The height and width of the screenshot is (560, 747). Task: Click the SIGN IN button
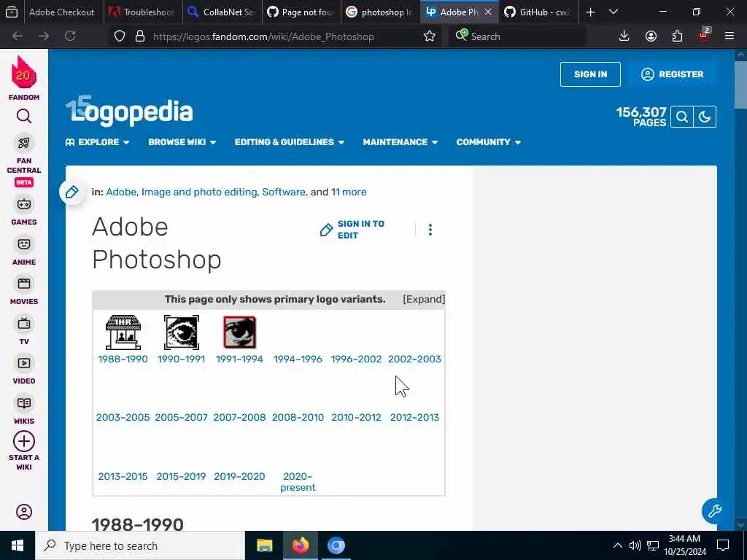point(590,74)
